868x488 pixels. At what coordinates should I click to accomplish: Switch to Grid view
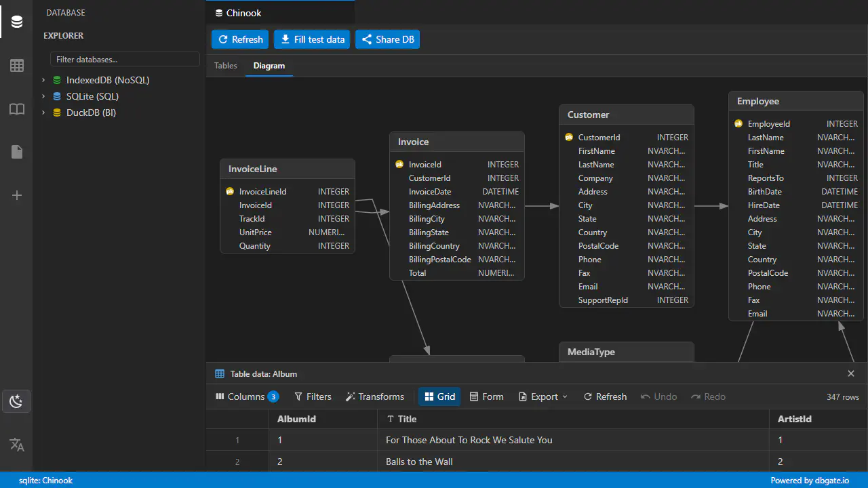[x=439, y=396]
